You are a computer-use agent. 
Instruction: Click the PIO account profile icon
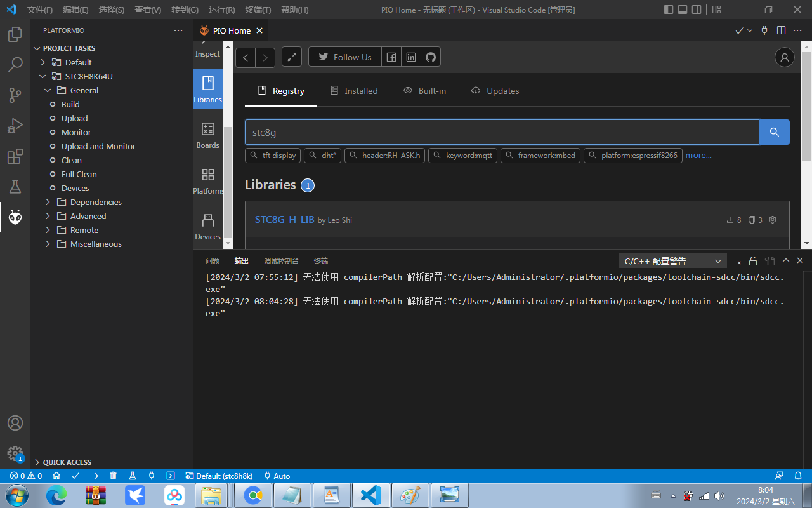pyautogui.click(x=785, y=57)
